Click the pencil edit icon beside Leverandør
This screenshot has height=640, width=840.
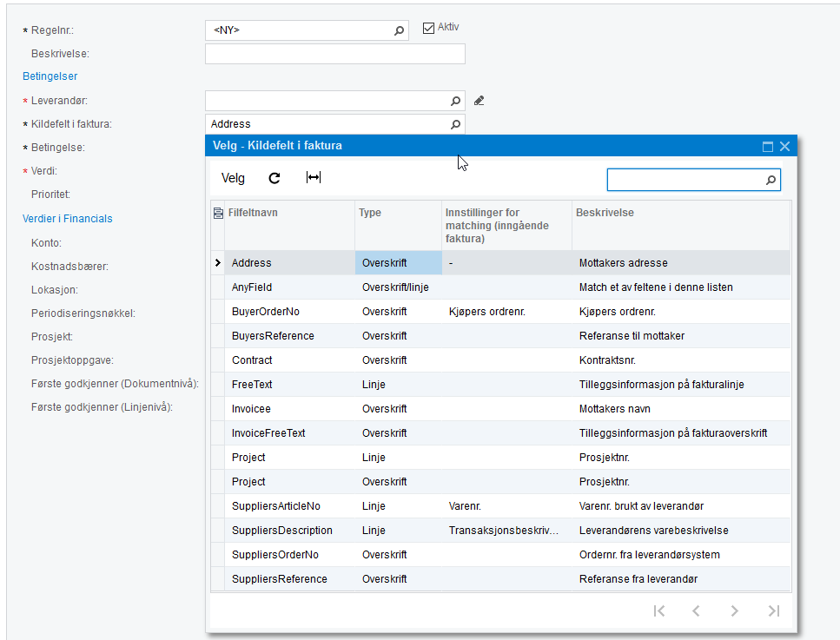pos(479,101)
